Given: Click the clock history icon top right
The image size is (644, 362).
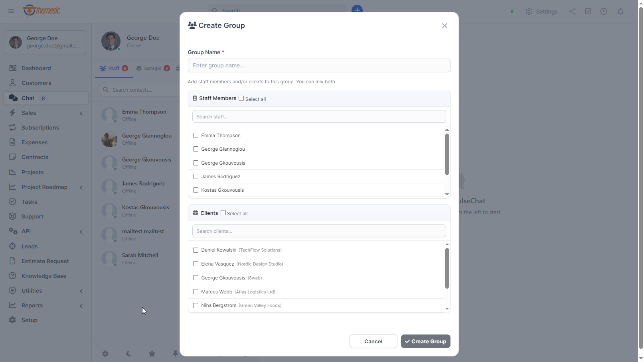Looking at the screenshot, I should tap(604, 12).
